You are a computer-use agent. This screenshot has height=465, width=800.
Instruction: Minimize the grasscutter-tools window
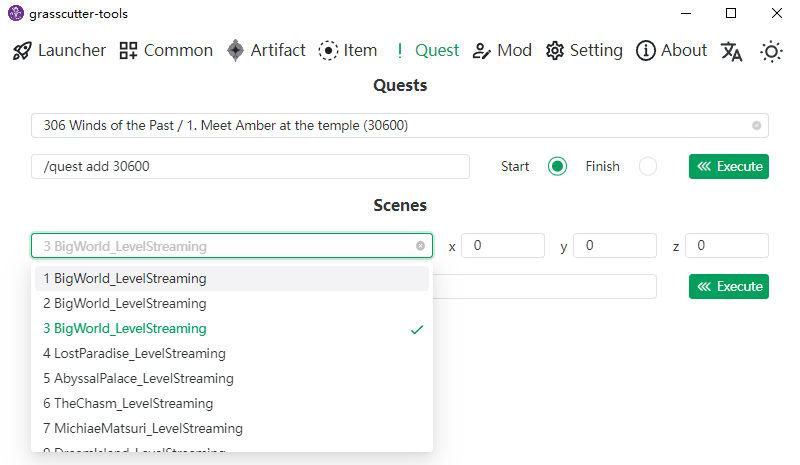pyautogui.click(x=686, y=13)
